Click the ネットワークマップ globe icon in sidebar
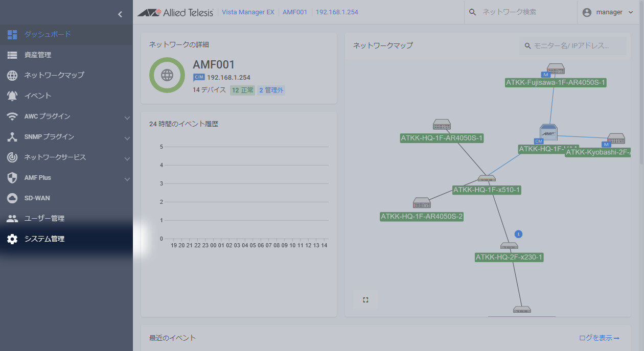The height and width of the screenshot is (351, 644). 12,75
